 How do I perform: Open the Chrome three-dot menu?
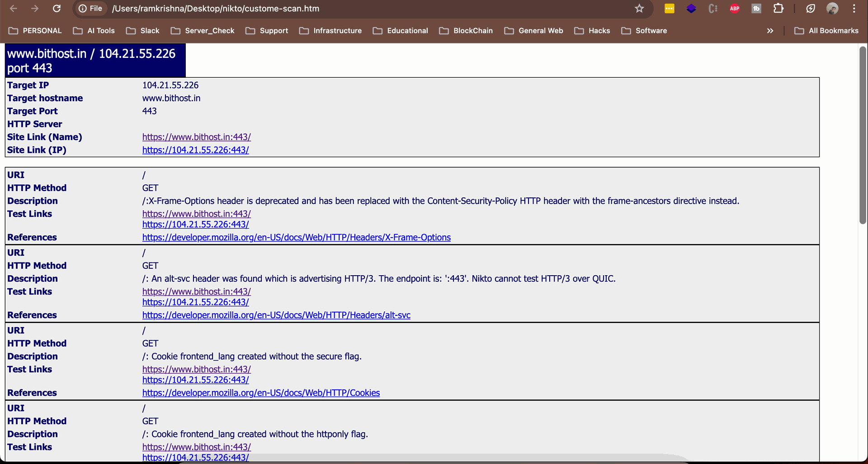(854, 9)
